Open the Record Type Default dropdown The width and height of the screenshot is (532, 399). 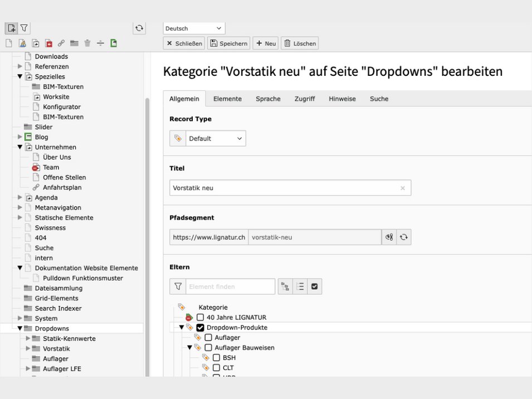pyautogui.click(x=215, y=139)
